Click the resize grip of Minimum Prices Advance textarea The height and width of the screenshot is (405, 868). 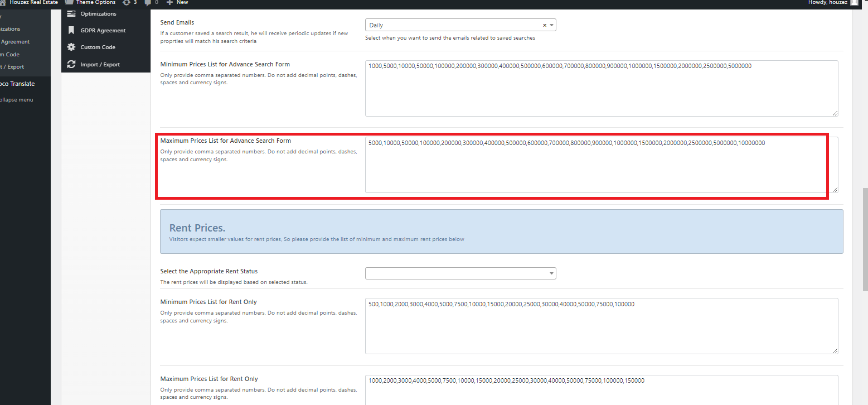(835, 113)
